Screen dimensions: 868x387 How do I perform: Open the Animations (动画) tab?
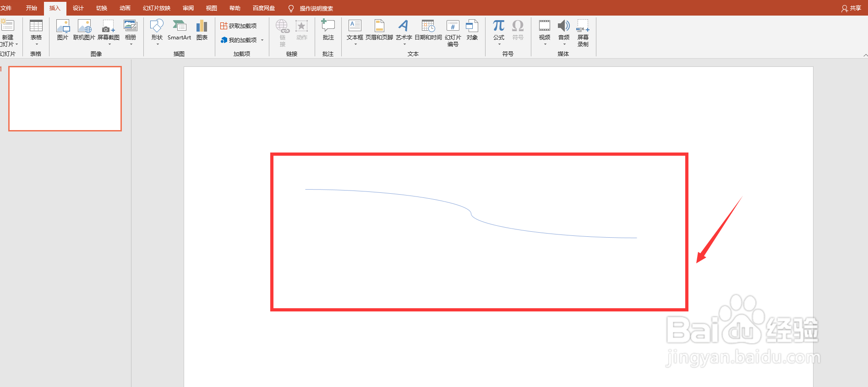pyautogui.click(x=125, y=8)
